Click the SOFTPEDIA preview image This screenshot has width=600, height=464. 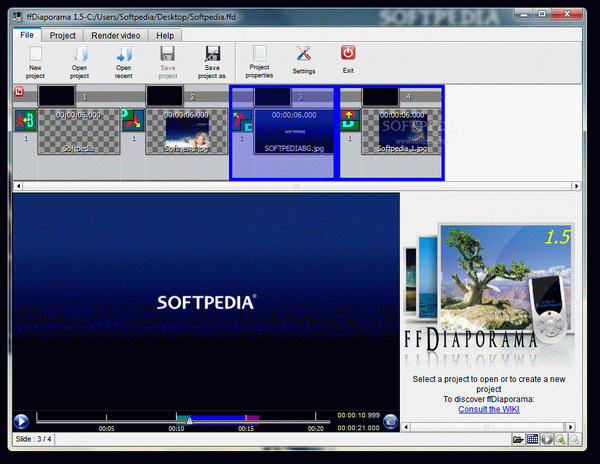(206, 301)
